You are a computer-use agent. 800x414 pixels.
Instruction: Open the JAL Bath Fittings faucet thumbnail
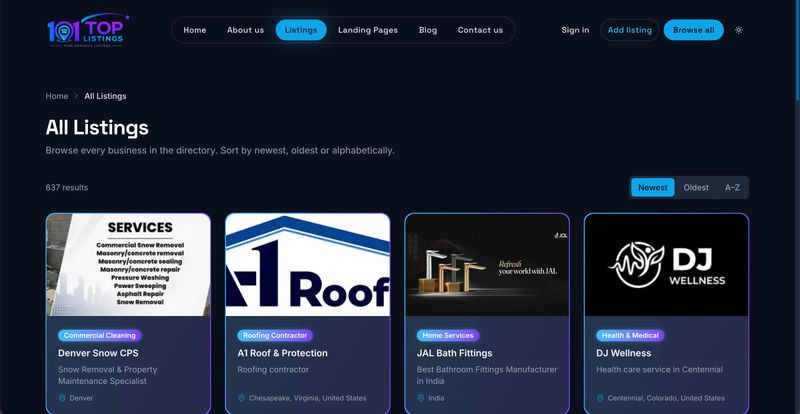coord(487,265)
